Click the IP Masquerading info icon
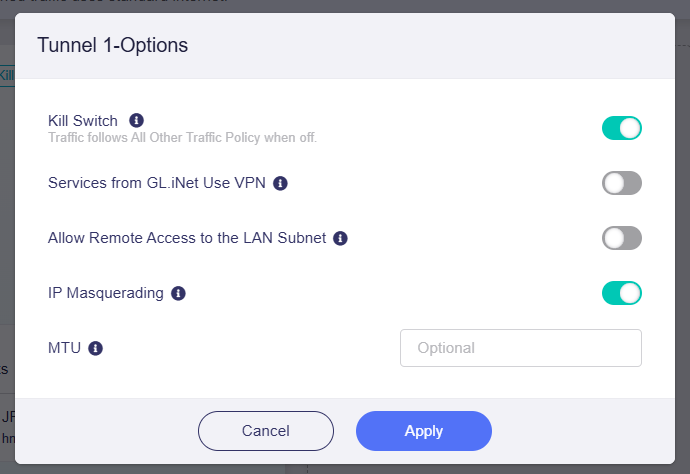This screenshot has height=474, width=690. click(178, 293)
